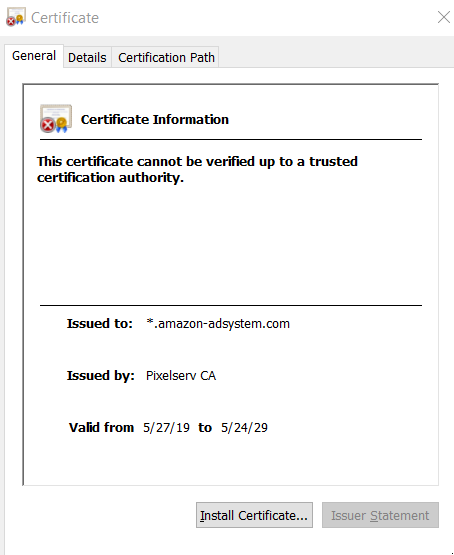Click the *.amazon-adsystem.com issued to value

[218, 324]
